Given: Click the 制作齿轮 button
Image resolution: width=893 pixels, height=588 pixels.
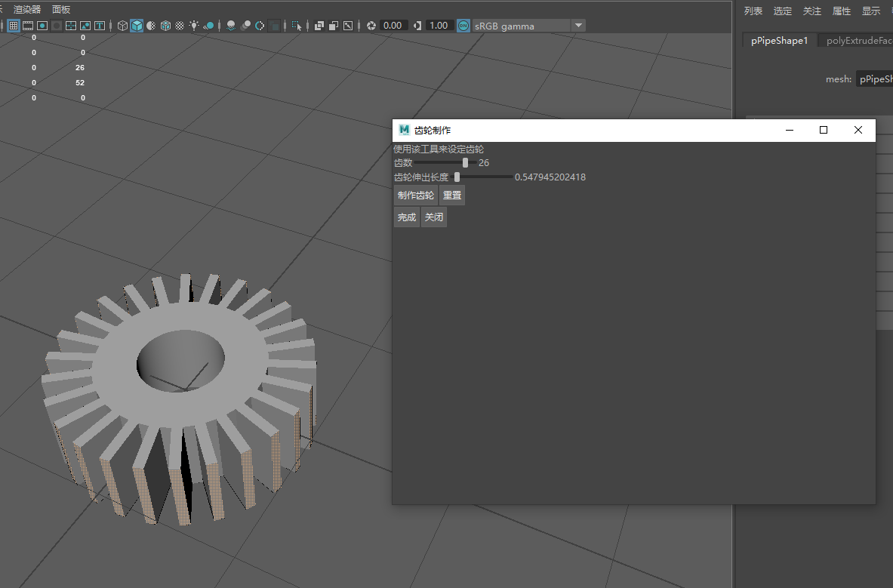Looking at the screenshot, I should pyautogui.click(x=416, y=195).
